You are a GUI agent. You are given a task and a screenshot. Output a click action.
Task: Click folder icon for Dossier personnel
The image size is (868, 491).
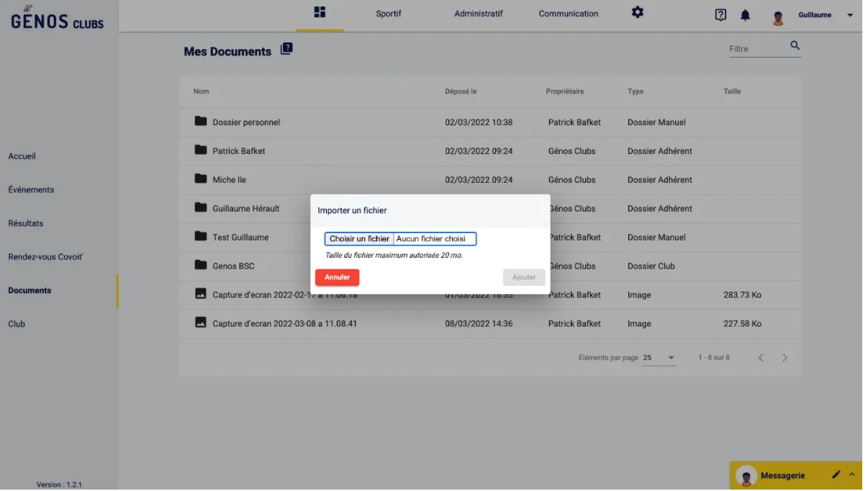201,122
